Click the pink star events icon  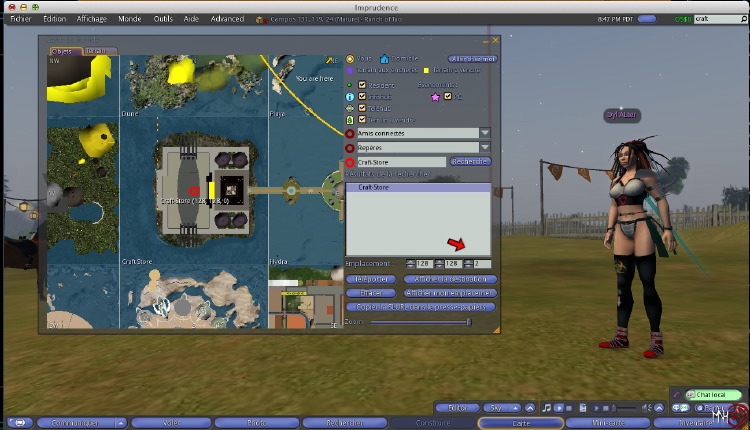tap(435, 97)
